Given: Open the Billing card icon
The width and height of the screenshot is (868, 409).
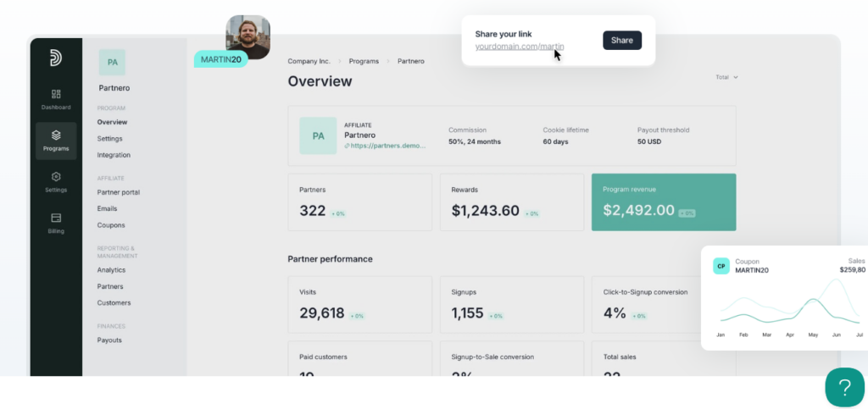Looking at the screenshot, I should (x=56, y=218).
